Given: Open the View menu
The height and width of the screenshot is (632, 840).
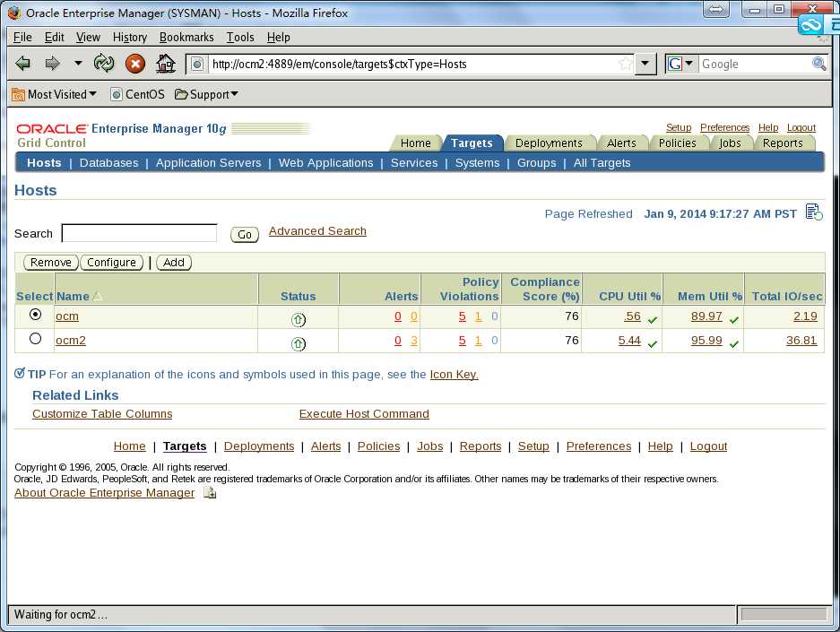Looking at the screenshot, I should click(x=88, y=37).
